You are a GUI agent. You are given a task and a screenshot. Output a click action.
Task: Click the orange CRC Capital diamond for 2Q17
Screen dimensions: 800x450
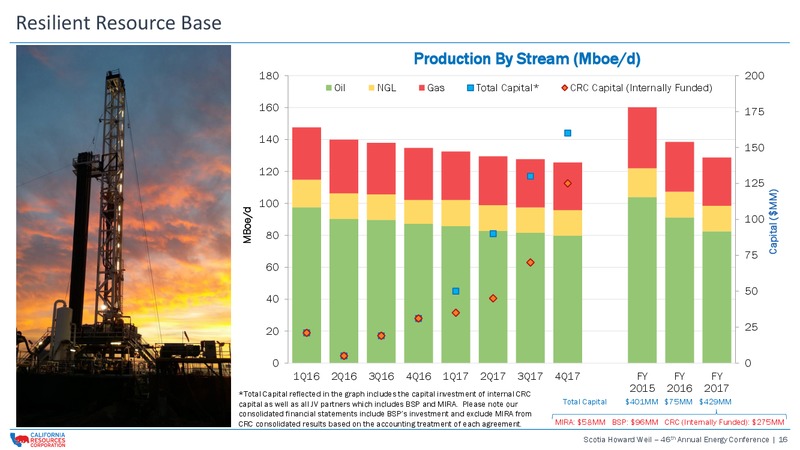pyautogui.click(x=493, y=298)
